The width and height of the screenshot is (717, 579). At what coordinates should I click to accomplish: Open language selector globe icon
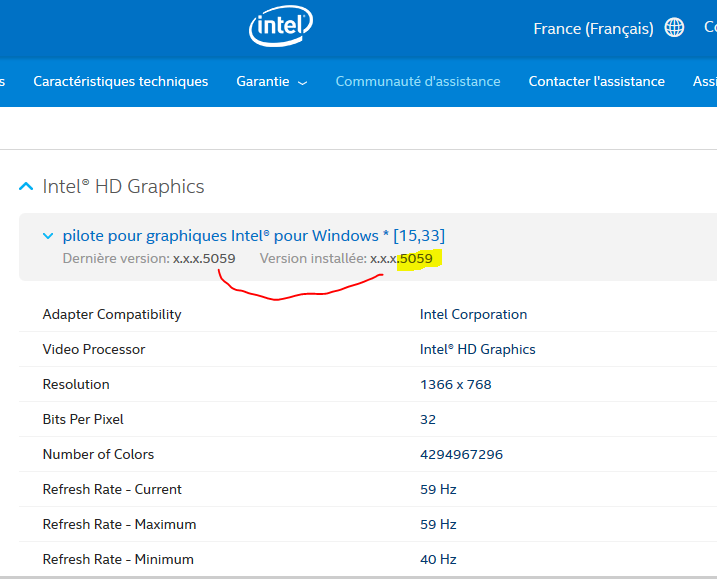point(674,27)
